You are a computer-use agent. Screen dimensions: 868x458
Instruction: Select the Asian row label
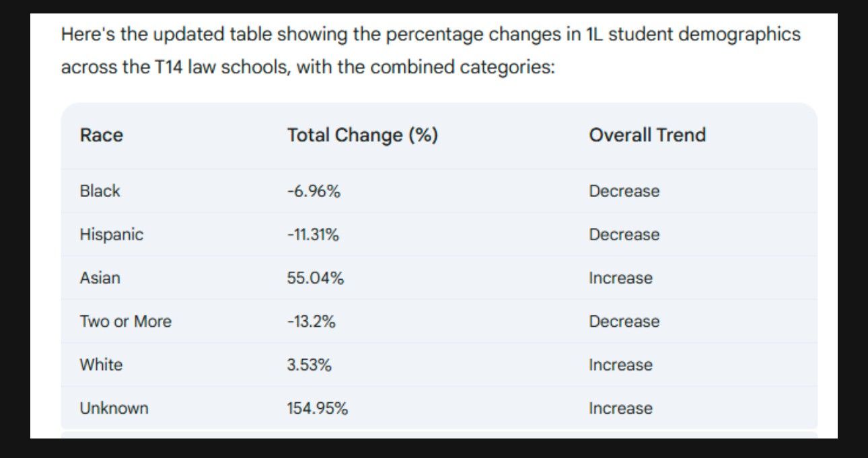pyautogui.click(x=100, y=278)
